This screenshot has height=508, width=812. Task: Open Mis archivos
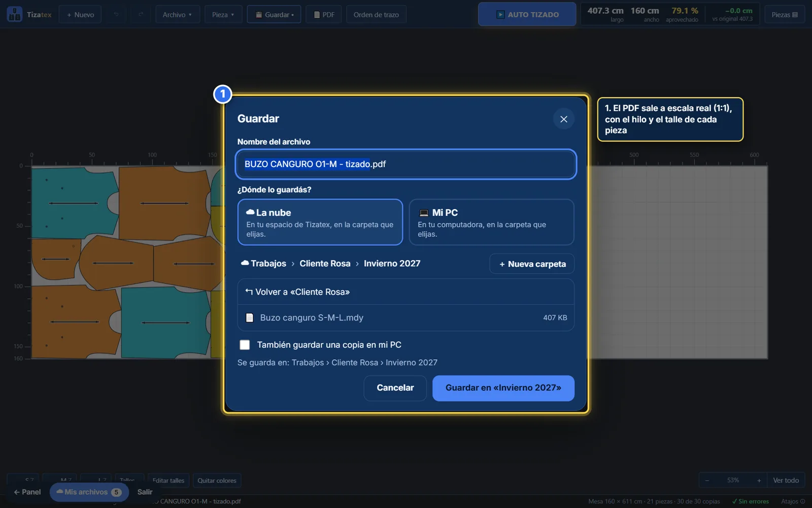(89, 492)
